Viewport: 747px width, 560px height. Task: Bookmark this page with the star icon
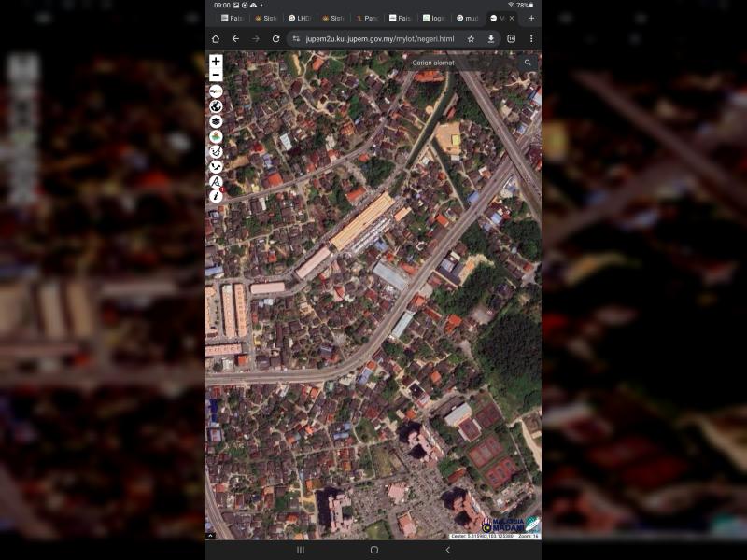[471, 39]
